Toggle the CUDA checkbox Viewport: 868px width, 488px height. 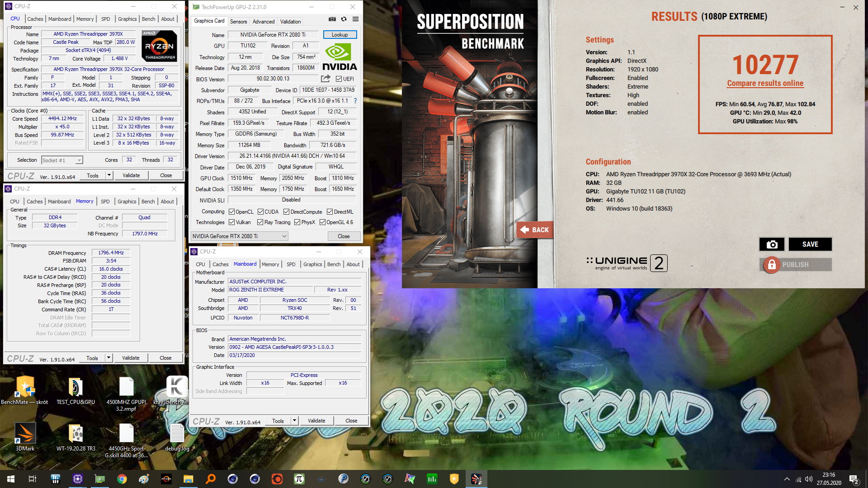coord(260,212)
